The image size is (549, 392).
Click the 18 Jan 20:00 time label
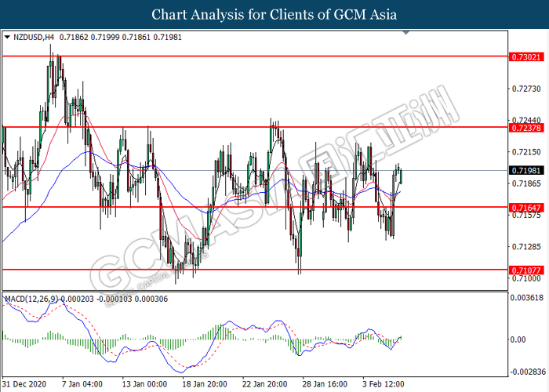pos(205,385)
